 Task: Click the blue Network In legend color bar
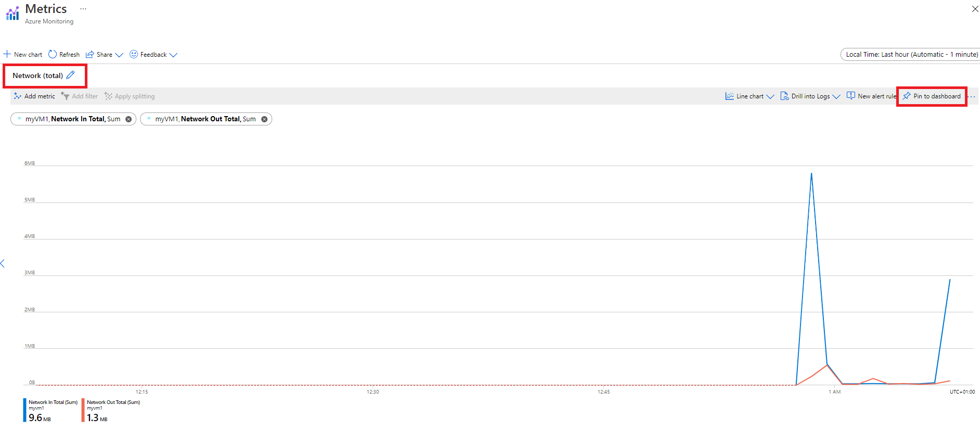[24, 410]
